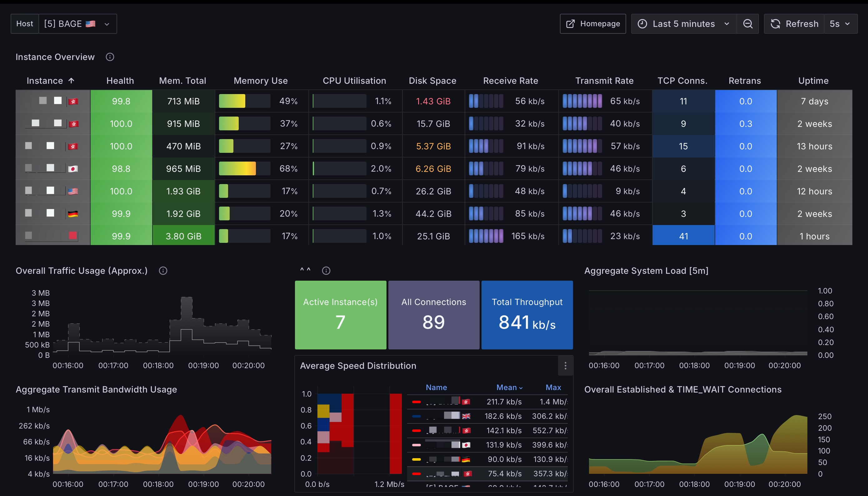Open the Host variable dropdown showing BAGE
This screenshot has width=868, height=496.
click(x=77, y=24)
